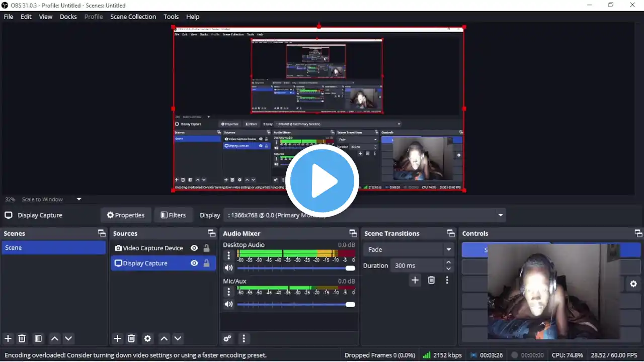Open Desktop Audio options three-dot menu
644x362 pixels.
(x=228, y=255)
